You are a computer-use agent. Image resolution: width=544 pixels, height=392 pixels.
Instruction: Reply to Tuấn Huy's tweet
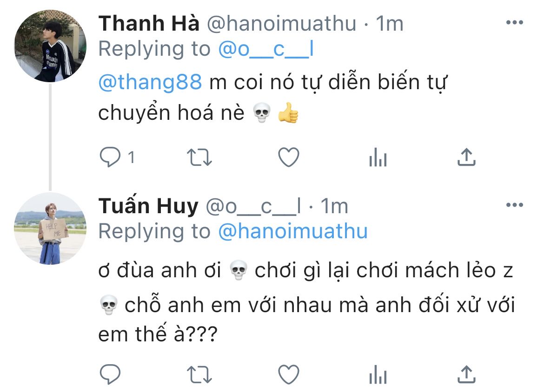click(x=110, y=374)
